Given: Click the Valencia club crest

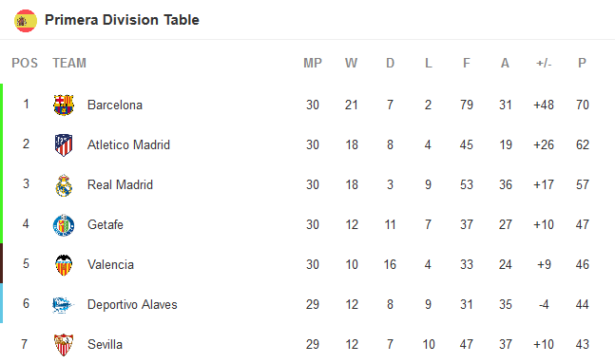Looking at the screenshot, I should (64, 265).
